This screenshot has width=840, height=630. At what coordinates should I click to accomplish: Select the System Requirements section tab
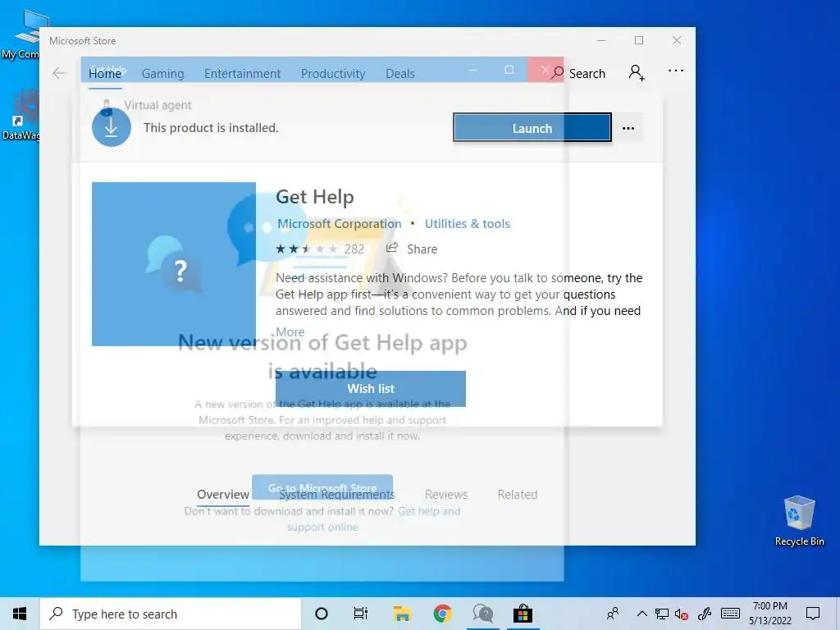tap(336, 495)
